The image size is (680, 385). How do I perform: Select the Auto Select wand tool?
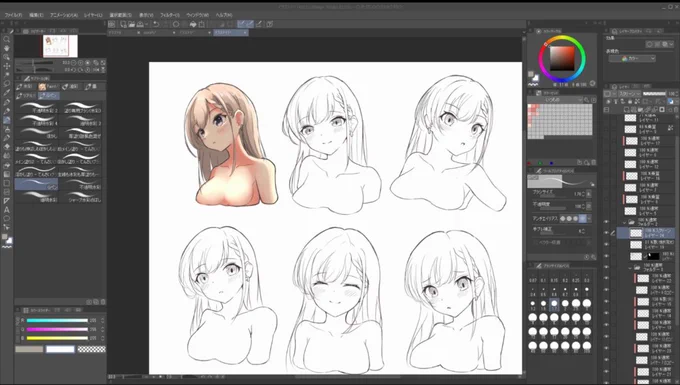point(7,75)
